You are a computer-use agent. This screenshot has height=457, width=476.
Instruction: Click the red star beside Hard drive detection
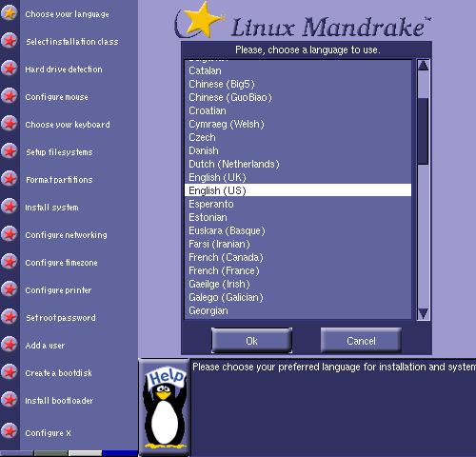(10, 69)
